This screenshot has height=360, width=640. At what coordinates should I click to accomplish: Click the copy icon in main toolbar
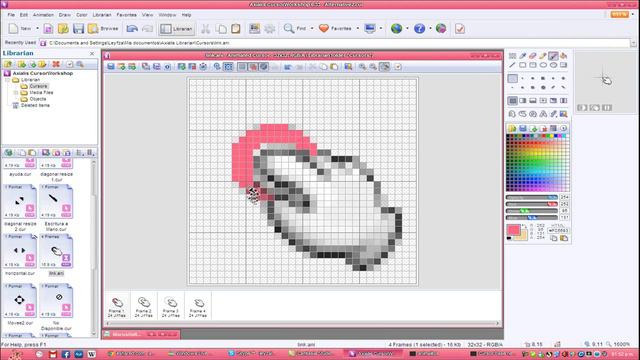[x=221, y=29]
